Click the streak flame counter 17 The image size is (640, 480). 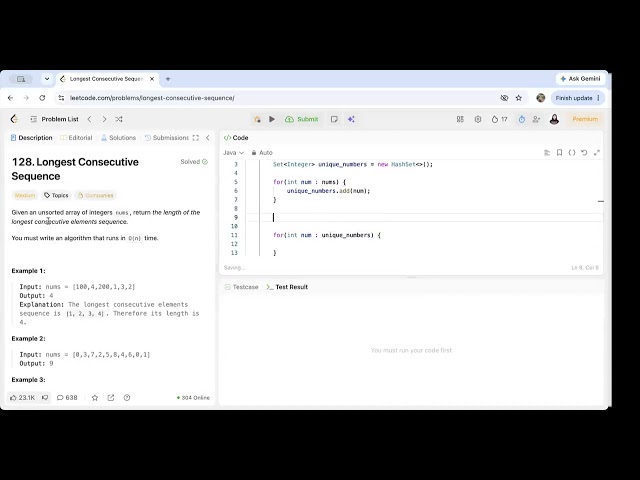[500, 119]
